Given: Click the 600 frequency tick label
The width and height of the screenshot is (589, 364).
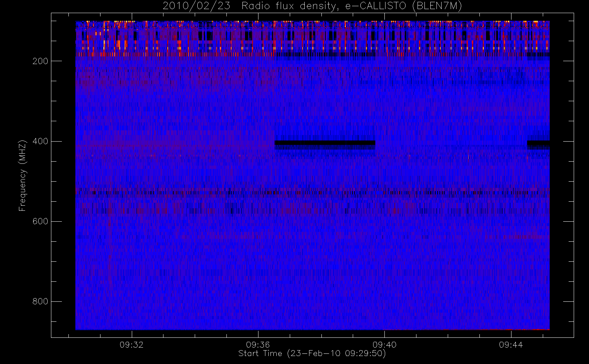Looking at the screenshot, I should point(40,221).
